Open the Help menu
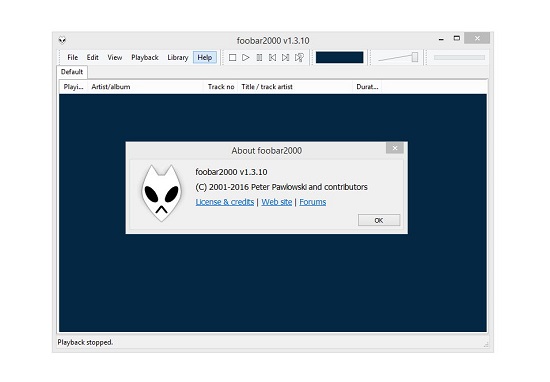This screenshot has height=382, width=550. click(205, 58)
